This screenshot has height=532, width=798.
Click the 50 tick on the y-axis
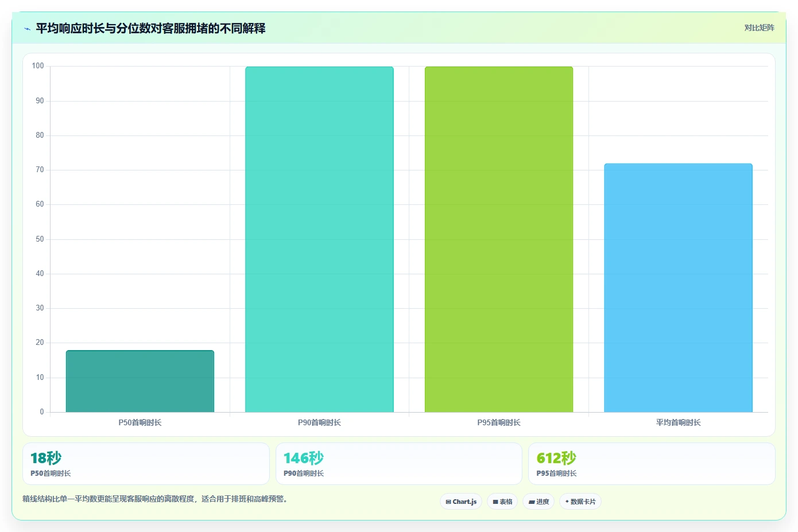40,239
